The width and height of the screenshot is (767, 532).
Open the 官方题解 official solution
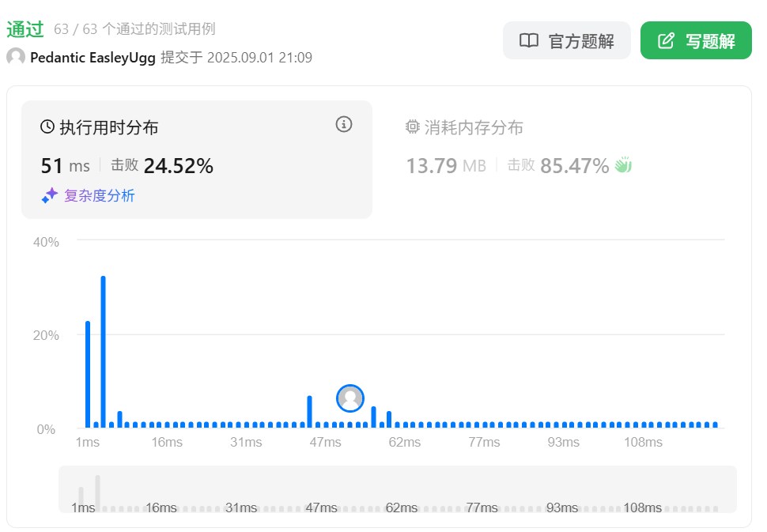(x=566, y=40)
